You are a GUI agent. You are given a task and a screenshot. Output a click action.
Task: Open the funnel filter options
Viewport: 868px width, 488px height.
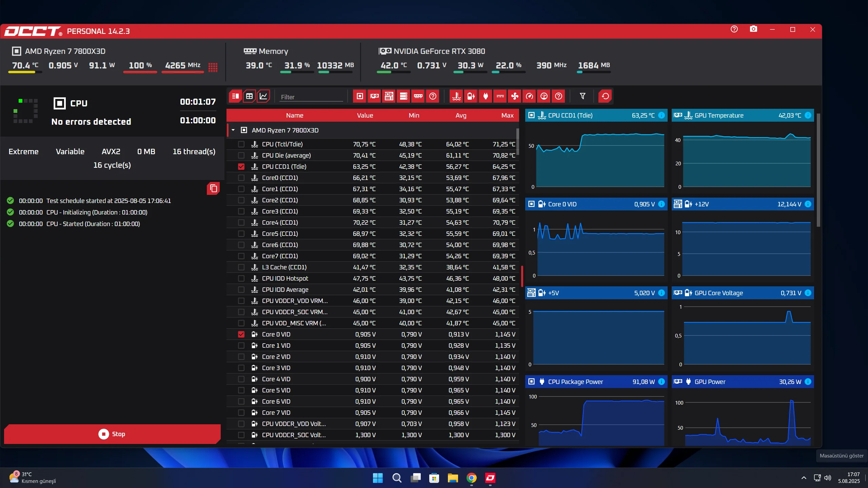point(583,97)
